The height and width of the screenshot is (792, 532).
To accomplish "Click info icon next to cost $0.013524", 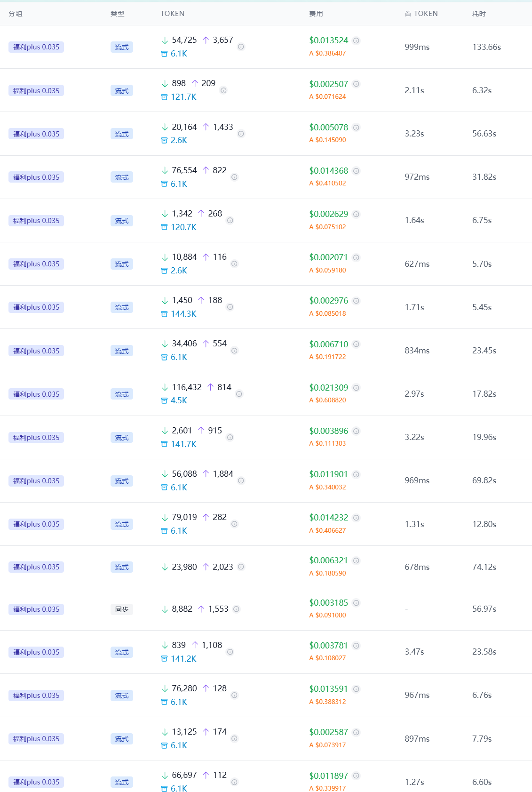I will point(356,40).
